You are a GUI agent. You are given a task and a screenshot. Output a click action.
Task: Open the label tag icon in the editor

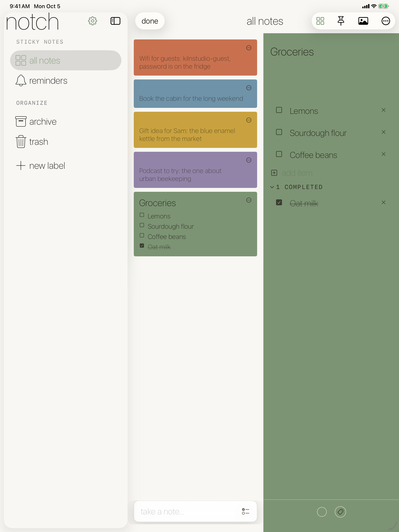[x=340, y=512]
